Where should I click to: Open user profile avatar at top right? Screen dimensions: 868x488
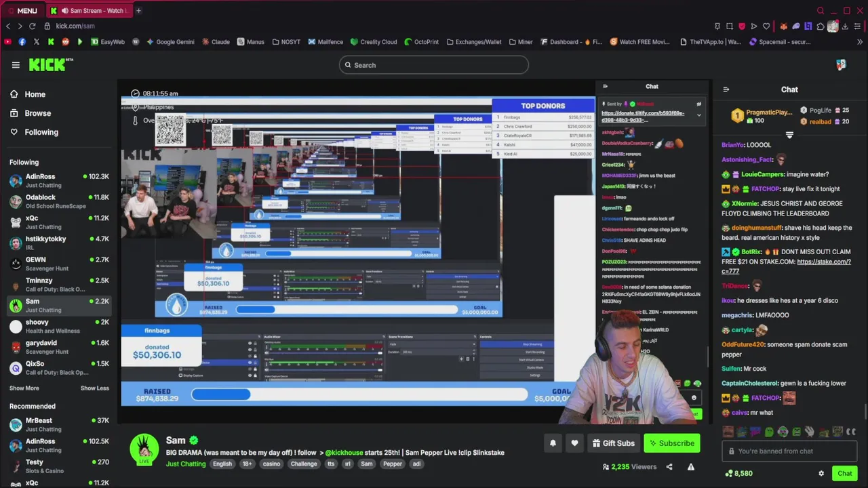tap(841, 65)
